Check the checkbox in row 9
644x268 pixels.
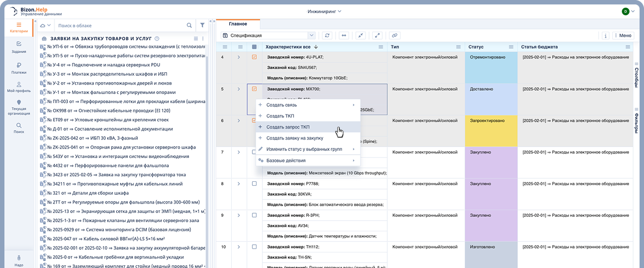[x=254, y=215]
